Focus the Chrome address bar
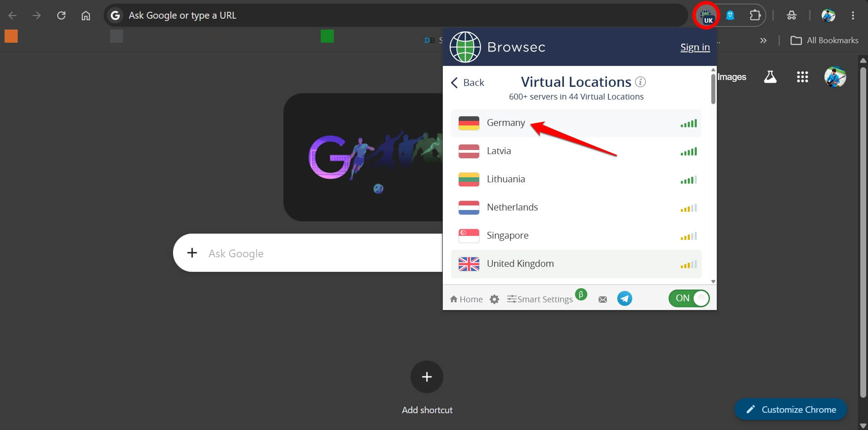Image resolution: width=868 pixels, height=430 pixels. (395, 15)
